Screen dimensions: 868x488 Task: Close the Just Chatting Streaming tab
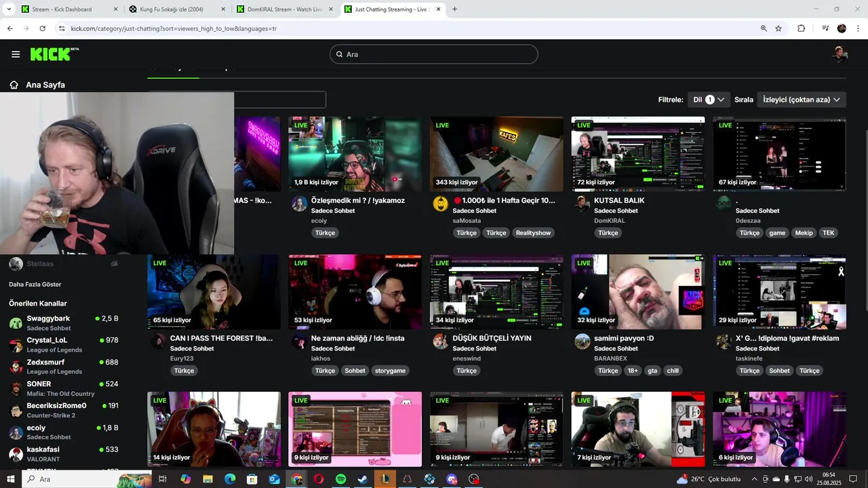(439, 9)
